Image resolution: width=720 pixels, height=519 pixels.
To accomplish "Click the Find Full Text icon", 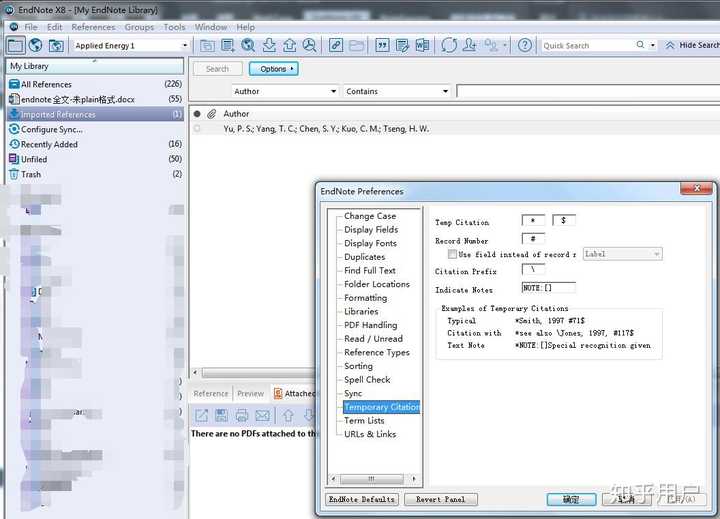I will (309, 45).
